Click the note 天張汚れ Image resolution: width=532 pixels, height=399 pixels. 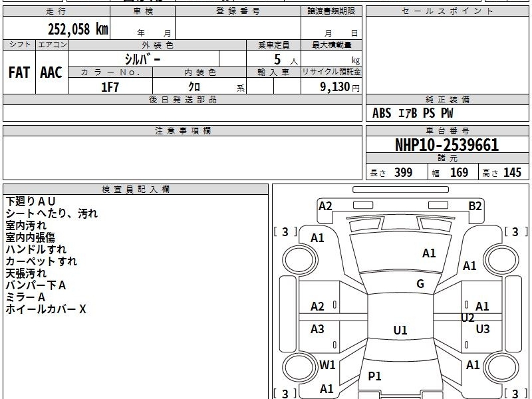tap(26, 273)
